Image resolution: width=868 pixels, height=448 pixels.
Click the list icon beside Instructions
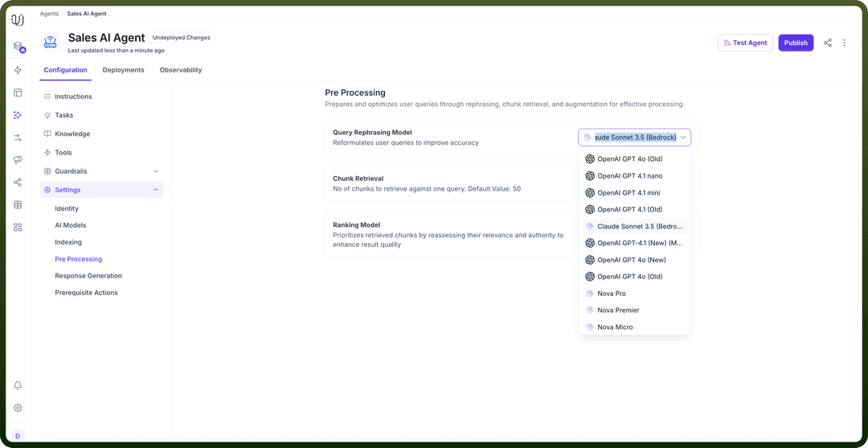click(47, 97)
